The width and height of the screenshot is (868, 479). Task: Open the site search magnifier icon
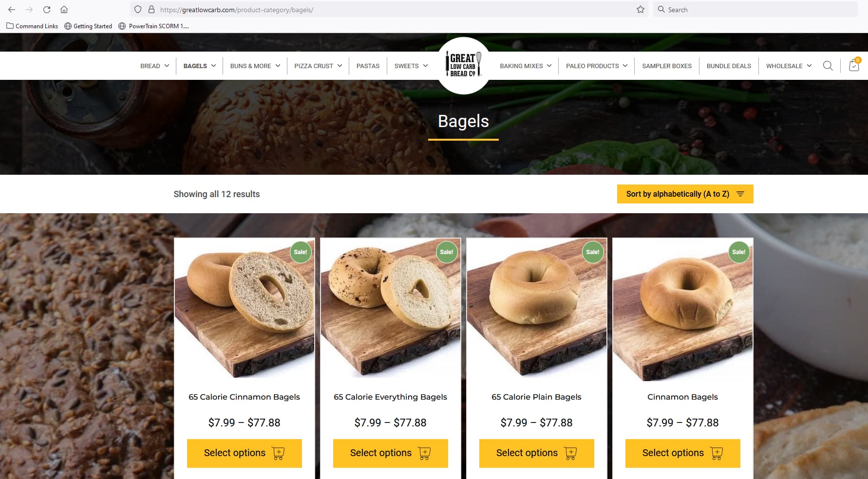coord(828,66)
